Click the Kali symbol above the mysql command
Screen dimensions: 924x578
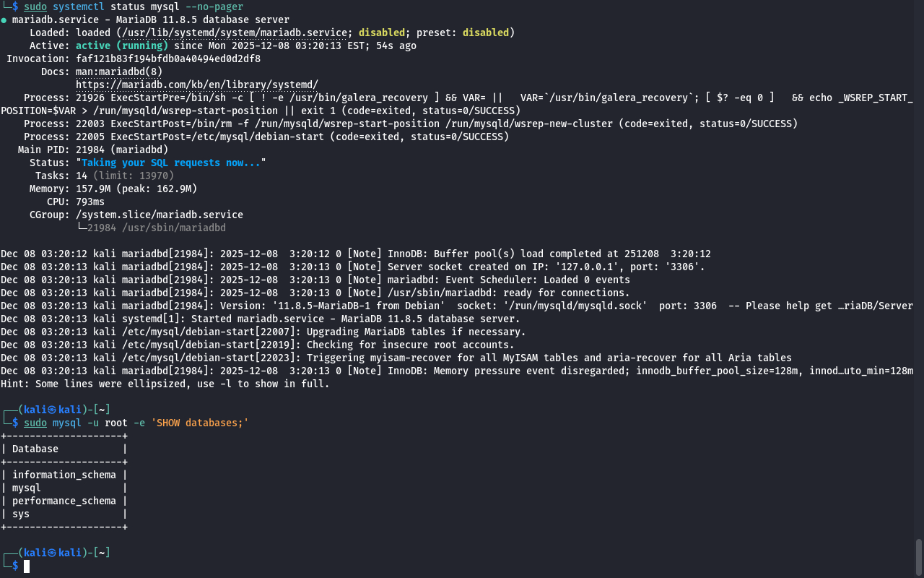(x=52, y=410)
